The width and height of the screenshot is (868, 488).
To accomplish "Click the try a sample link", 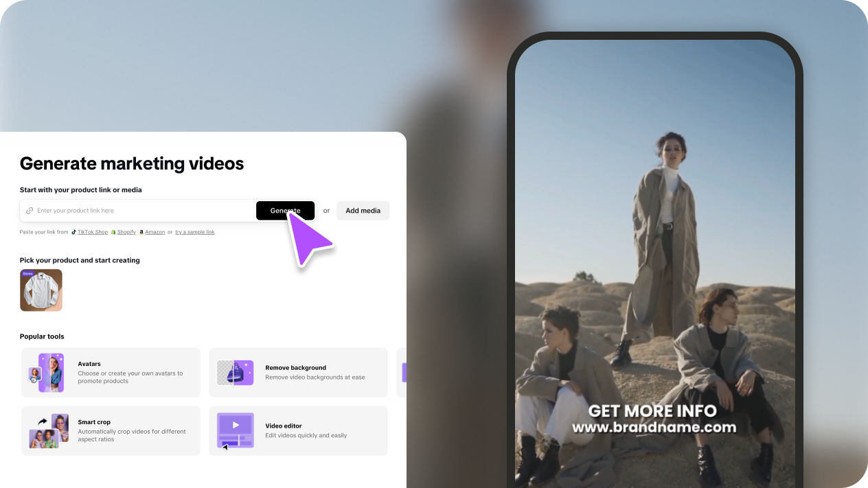I will pos(195,232).
